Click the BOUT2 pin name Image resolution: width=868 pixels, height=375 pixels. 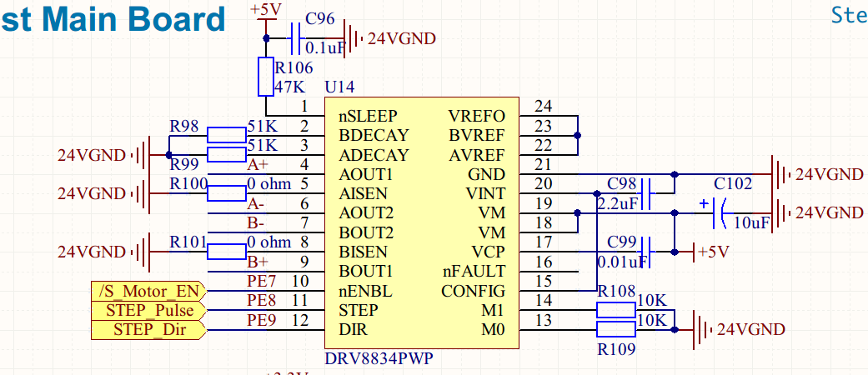point(365,232)
